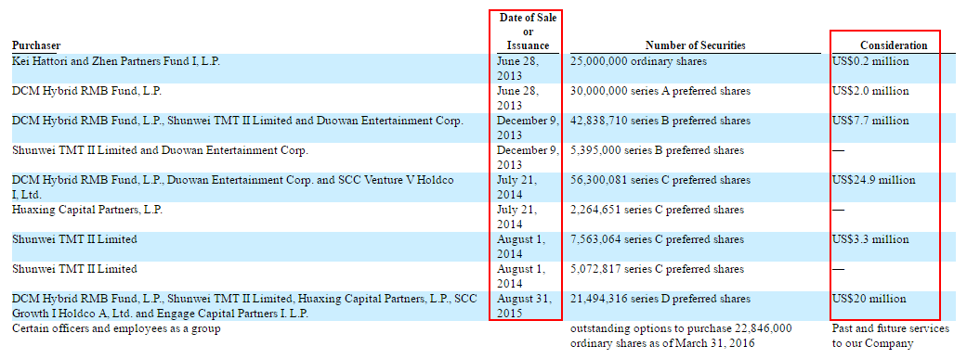
Task: Select 21,494,316 series D preferred shares
Action: pyautogui.click(x=660, y=299)
